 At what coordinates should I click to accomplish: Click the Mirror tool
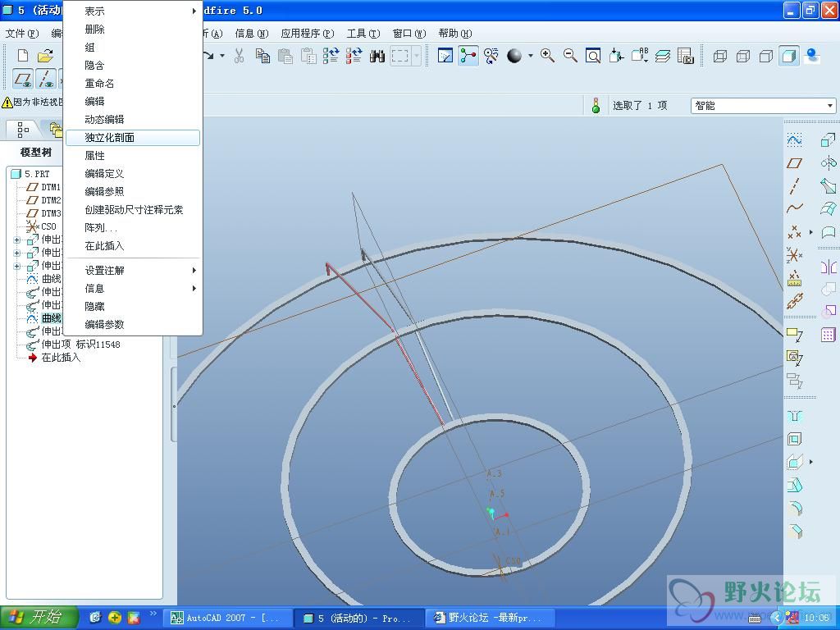[x=828, y=267]
